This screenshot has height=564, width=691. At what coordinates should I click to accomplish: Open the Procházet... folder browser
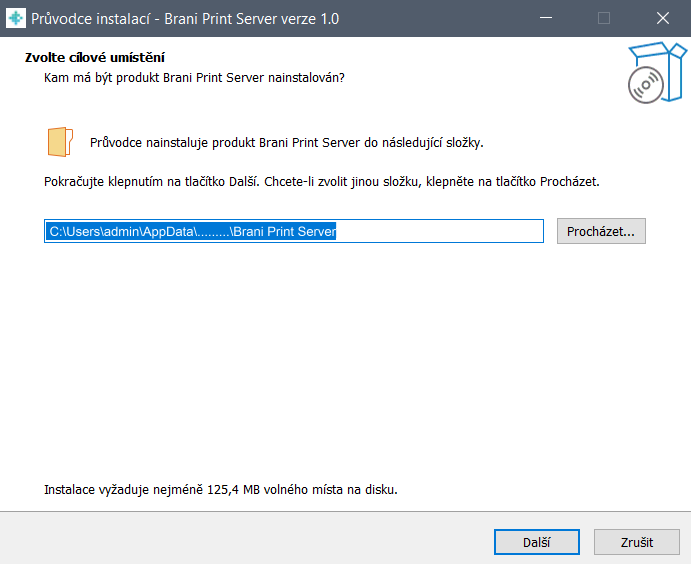tap(601, 231)
